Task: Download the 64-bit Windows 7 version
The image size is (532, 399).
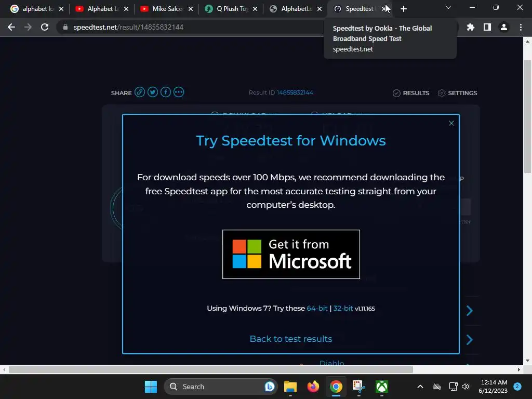Action: click(x=317, y=309)
